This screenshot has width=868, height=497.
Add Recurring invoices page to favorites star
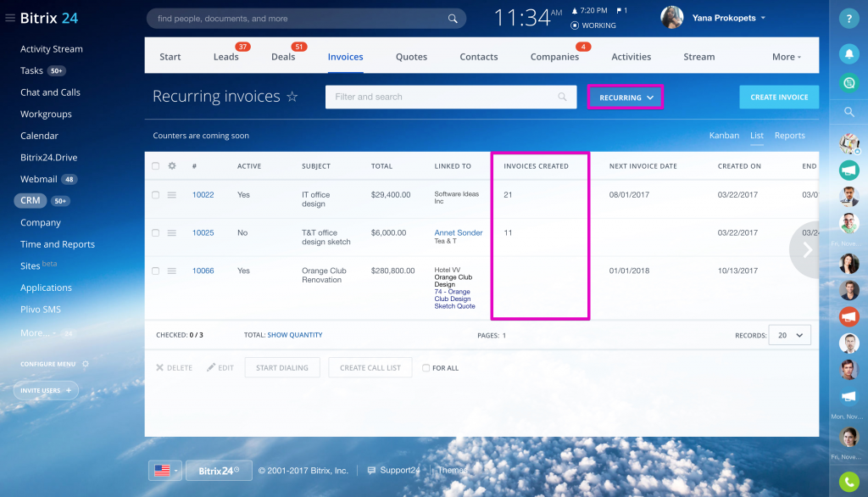click(292, 97)
